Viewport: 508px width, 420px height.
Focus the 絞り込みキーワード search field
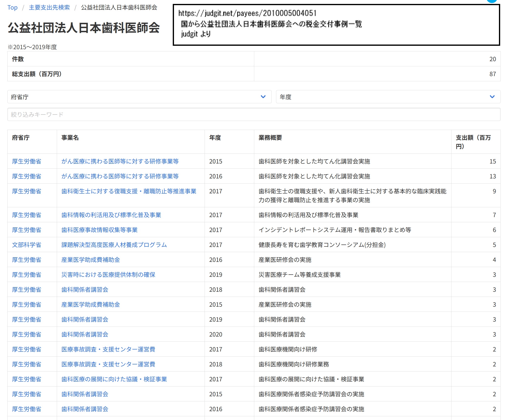click(254, 115)
